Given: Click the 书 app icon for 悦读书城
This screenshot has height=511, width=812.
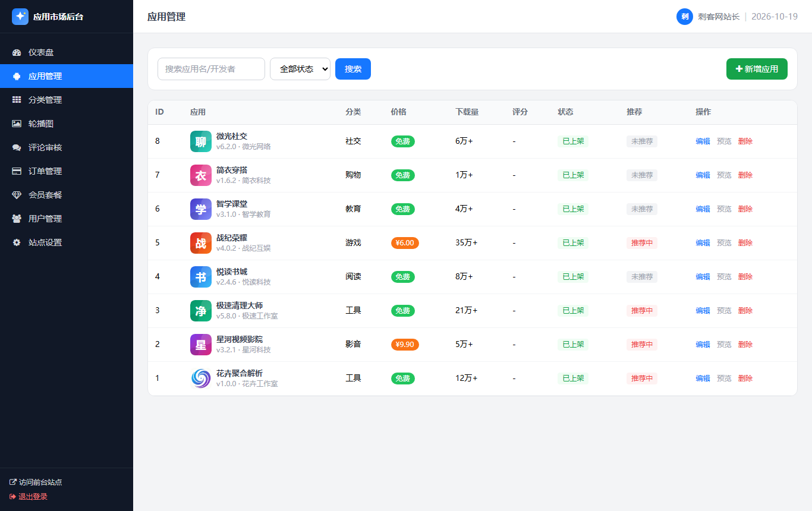Looking at the screenshot, I should (201, 277).
